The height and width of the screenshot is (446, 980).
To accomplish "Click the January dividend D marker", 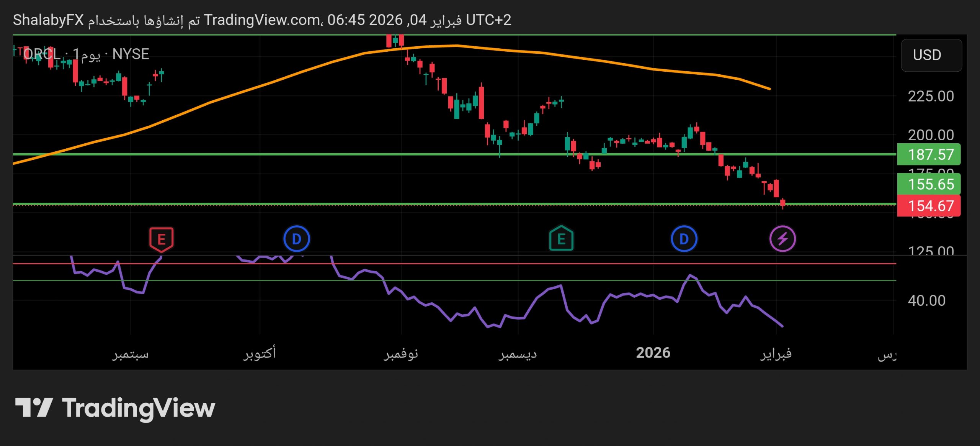I will click(x=684, y=239).
